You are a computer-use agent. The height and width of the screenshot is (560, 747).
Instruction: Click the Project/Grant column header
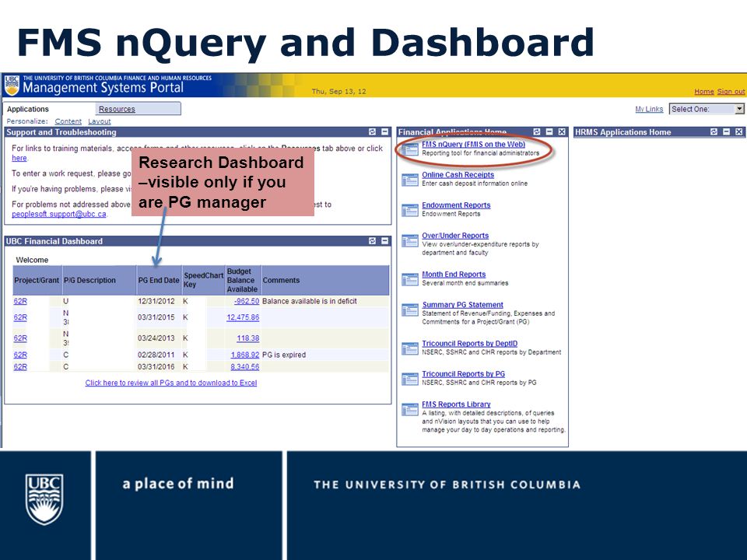coord(37,281)
